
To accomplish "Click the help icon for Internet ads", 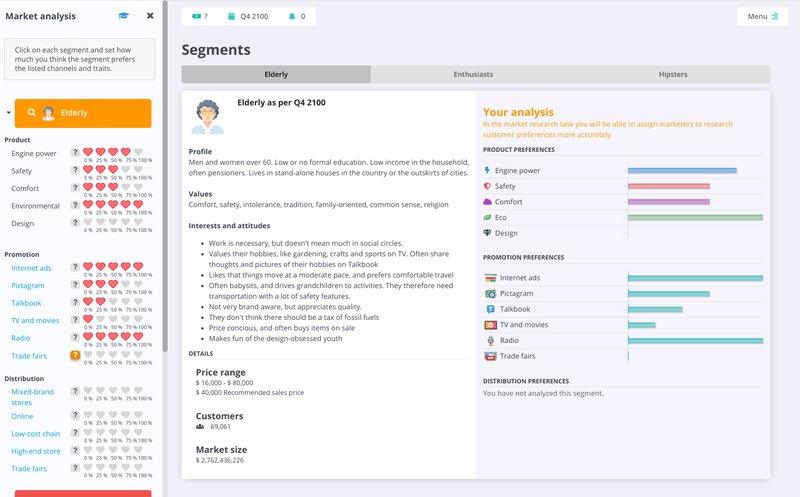I will (75, 267).
